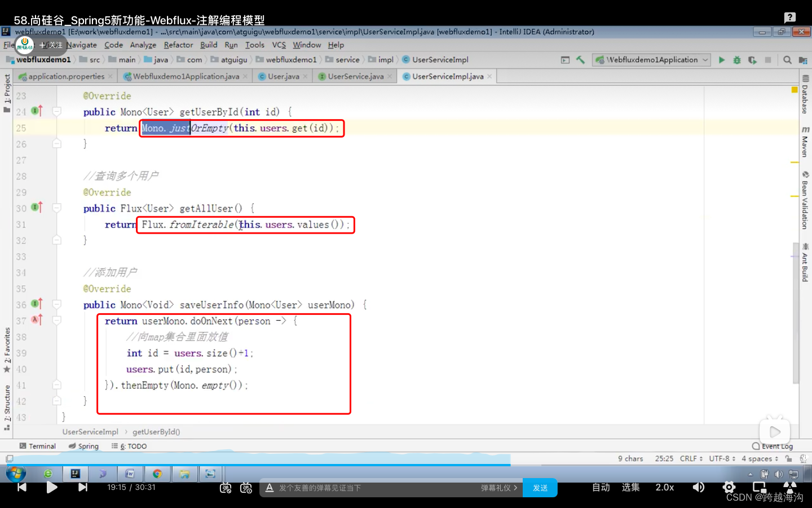Click Word icon in Windows taskbar
Image resolution: width=812 pixels, height=508 pixels.
(x=130, y=474)
